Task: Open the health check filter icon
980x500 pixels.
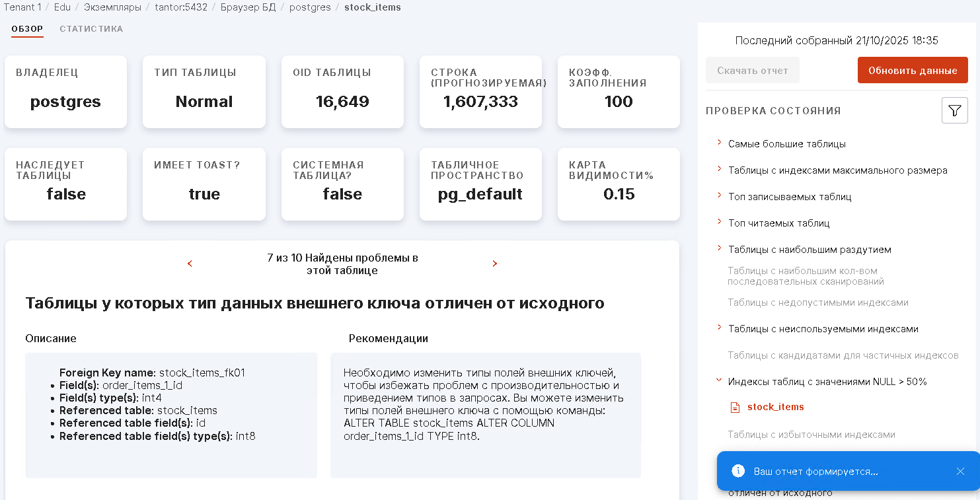Action: click(x=954, y=110)
